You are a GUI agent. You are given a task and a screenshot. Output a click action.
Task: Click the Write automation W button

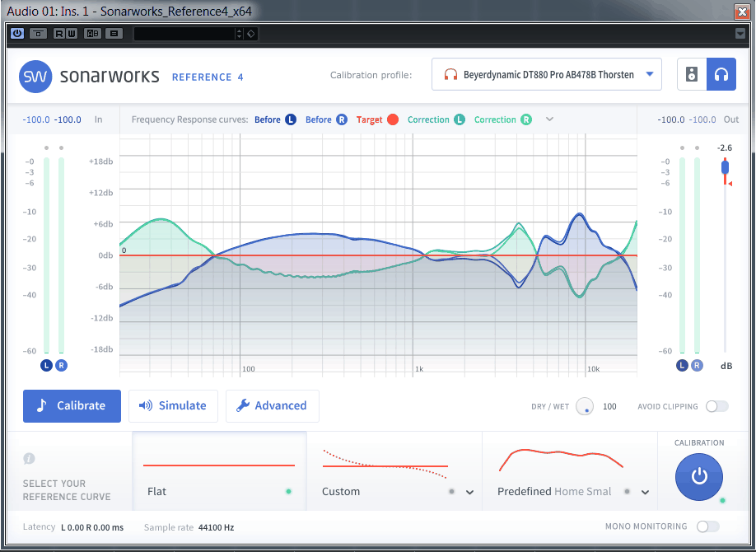click(72, 34)
